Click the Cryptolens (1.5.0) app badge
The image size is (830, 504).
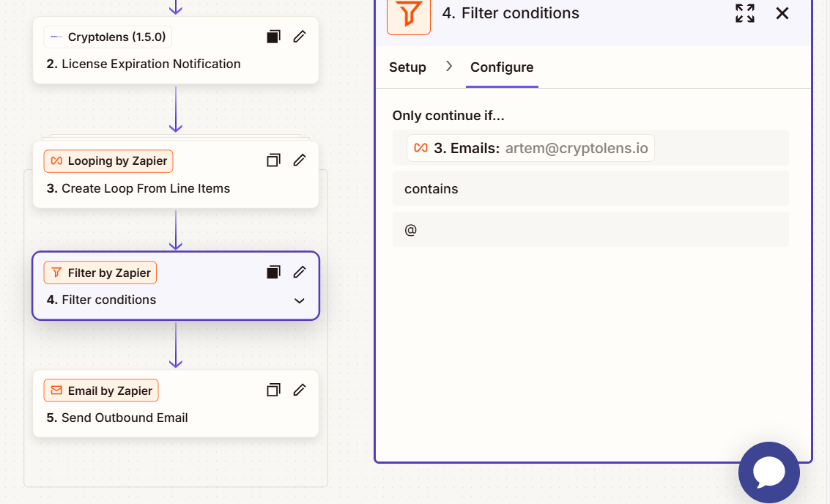(108, 37)
